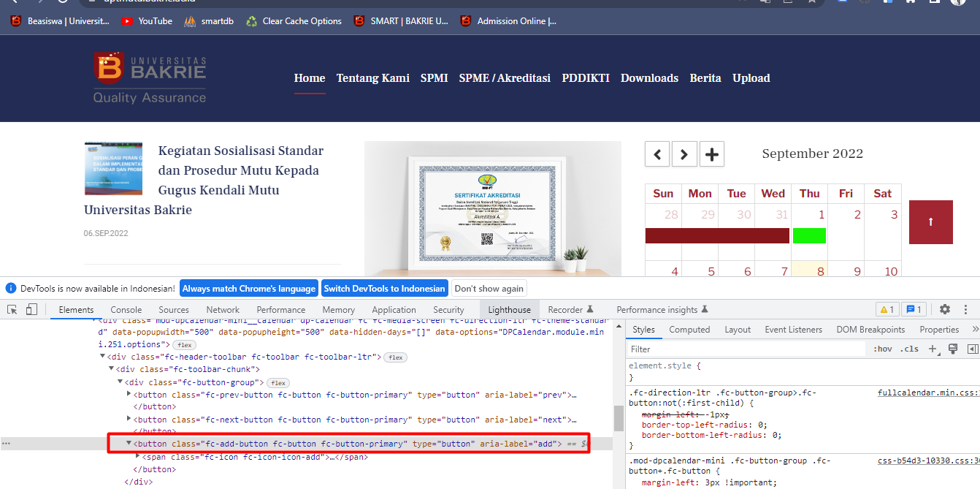Viewport: 980px width, 489px height.
Task: Show more Styles pane tabs chevron
Action: [x=974, y=330]
